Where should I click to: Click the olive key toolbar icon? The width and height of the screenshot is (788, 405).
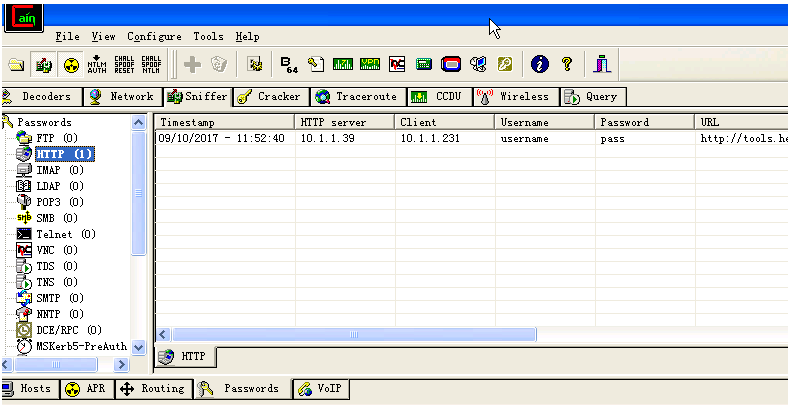click(505, 64)
